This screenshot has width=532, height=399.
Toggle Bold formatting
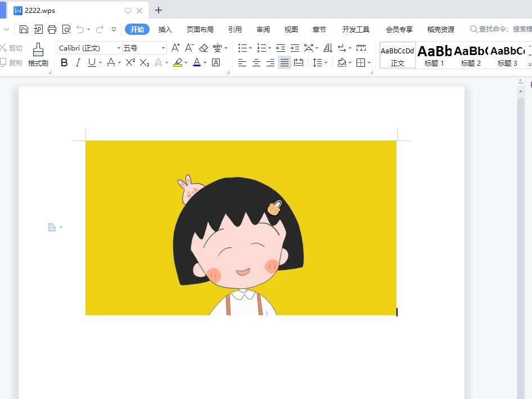coord(64,62)
